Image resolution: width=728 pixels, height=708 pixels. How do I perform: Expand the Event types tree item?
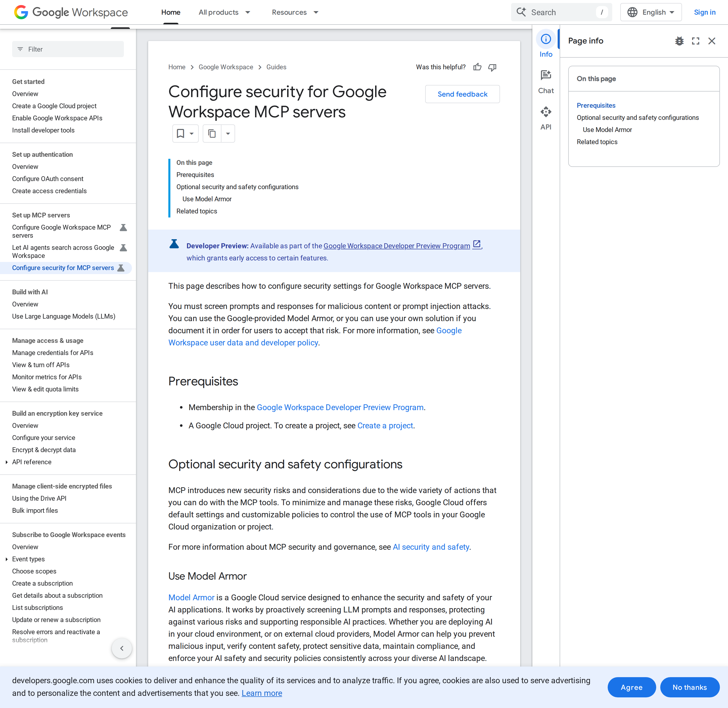7,559
